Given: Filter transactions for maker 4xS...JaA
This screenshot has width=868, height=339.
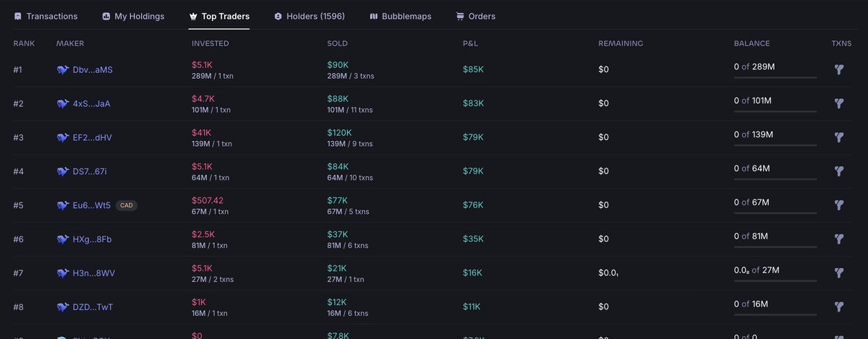Looking at the screenshot, I should coord(839,104).
